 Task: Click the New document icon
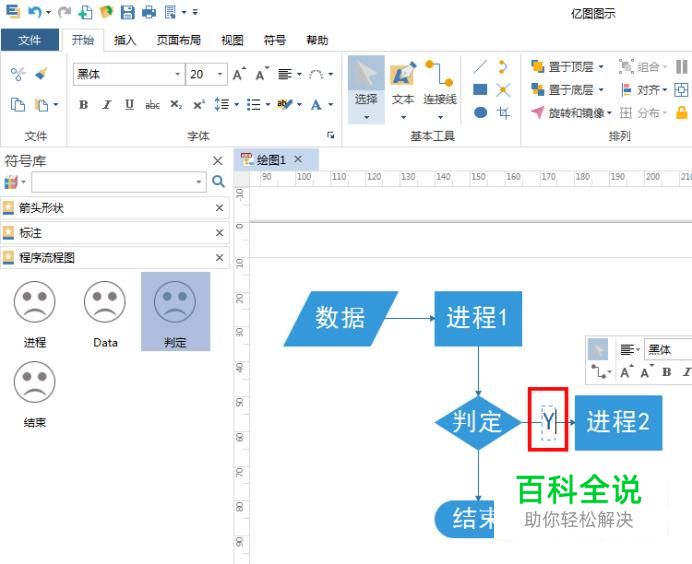tap(85, 12)
